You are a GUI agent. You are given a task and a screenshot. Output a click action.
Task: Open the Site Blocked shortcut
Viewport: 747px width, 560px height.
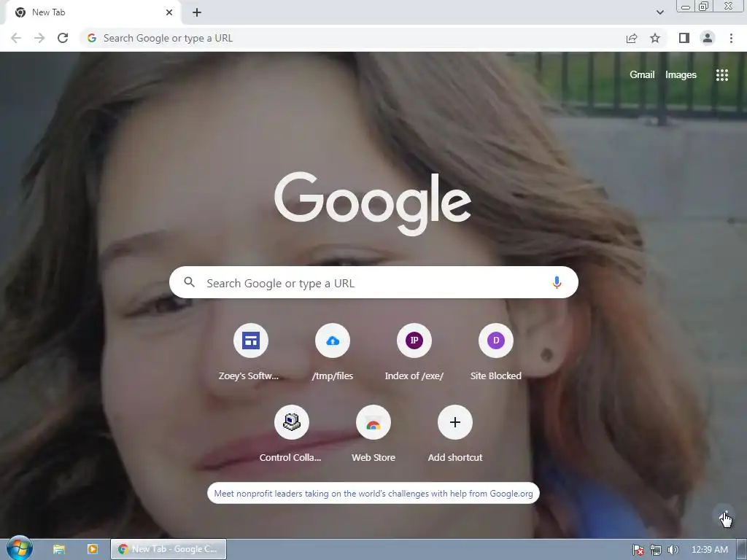point(496,352)
